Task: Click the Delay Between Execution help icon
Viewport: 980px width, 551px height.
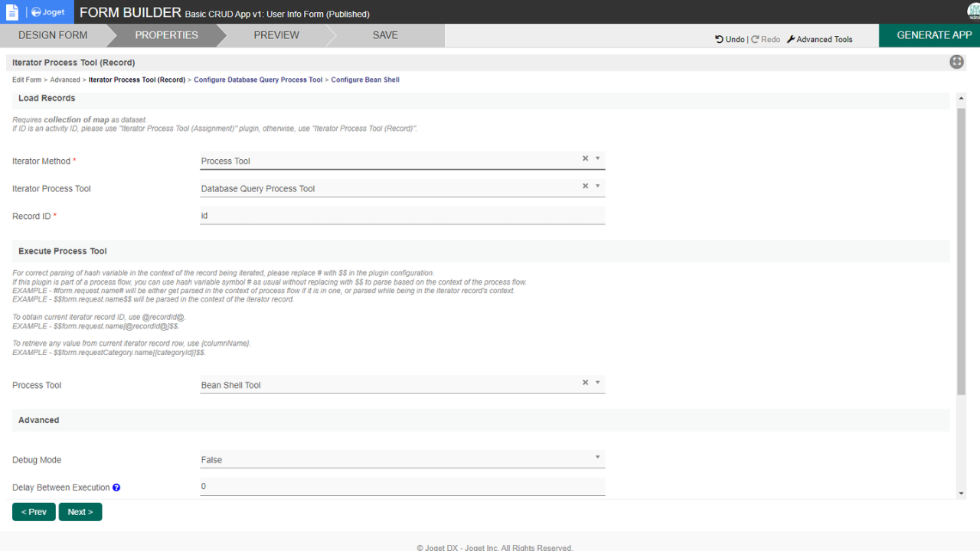Action: [x=116, y=487]
